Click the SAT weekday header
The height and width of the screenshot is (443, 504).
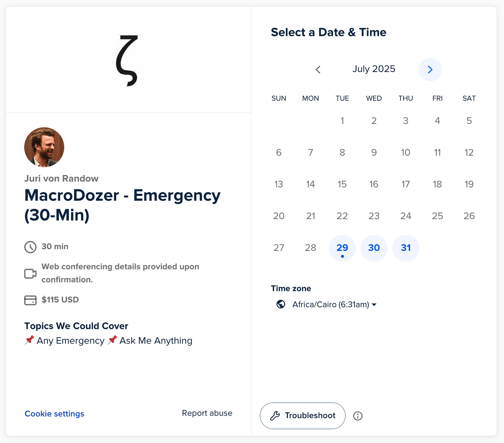pos(469,98)
